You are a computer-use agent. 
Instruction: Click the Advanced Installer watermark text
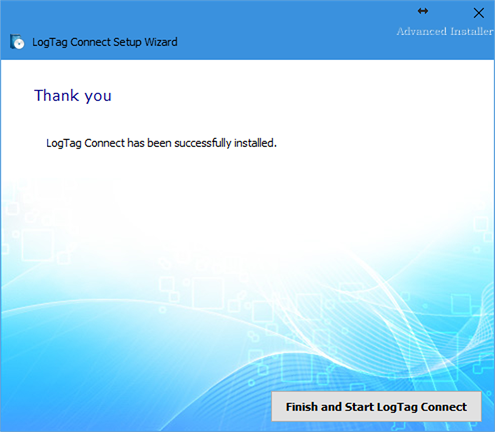pos(445,31)
